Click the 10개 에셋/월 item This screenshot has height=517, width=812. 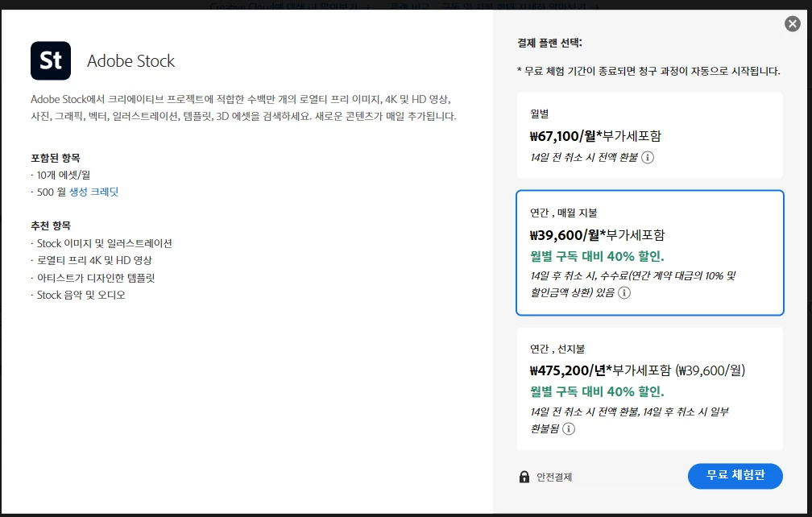click(63, 175)
